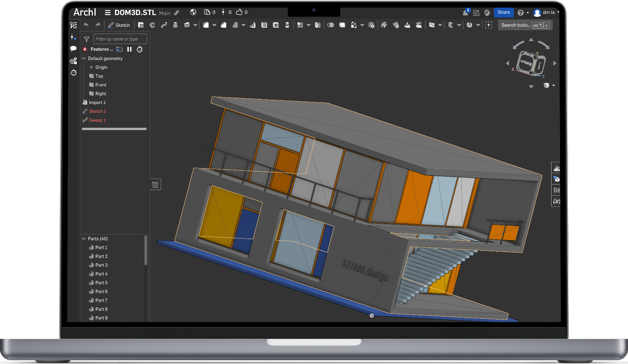Activate the Sweep tool in toolbar
Image resolution: width=628 pixels, height=364 pixels.
click(x=164, y=25)
